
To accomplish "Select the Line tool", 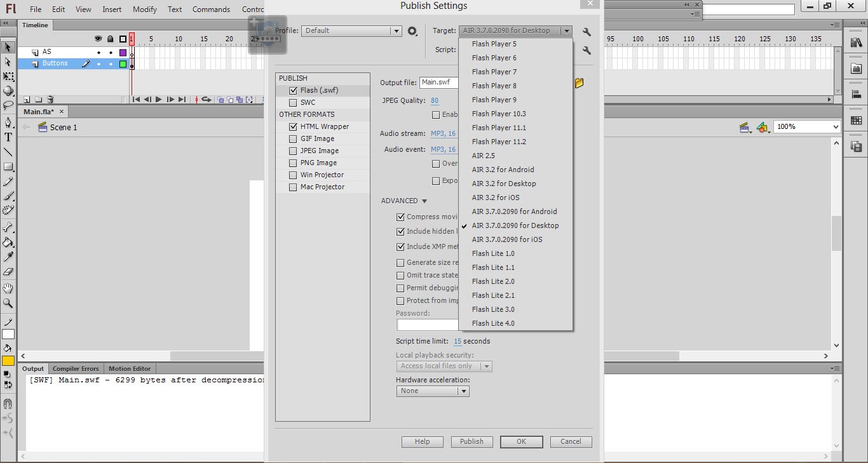I will (8, 152).
